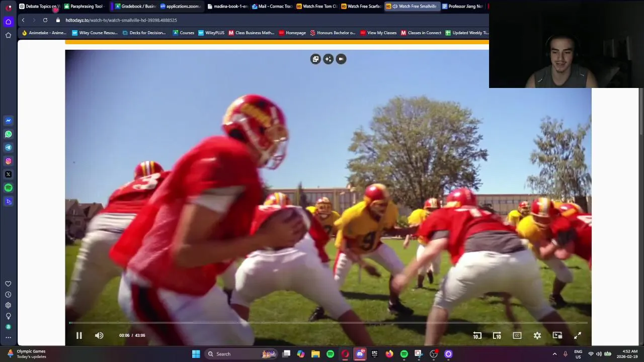Open the sidebar three-dots more menu

pos(8,338)
